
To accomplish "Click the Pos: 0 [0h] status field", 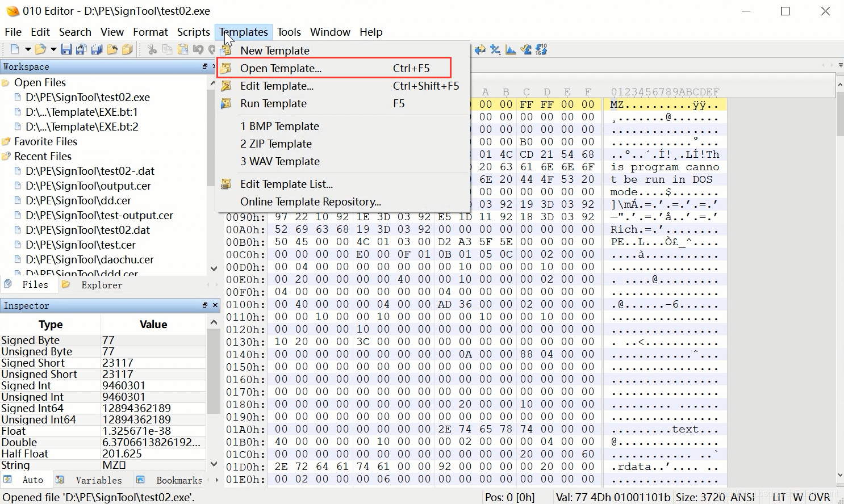I will click(509, 497).
